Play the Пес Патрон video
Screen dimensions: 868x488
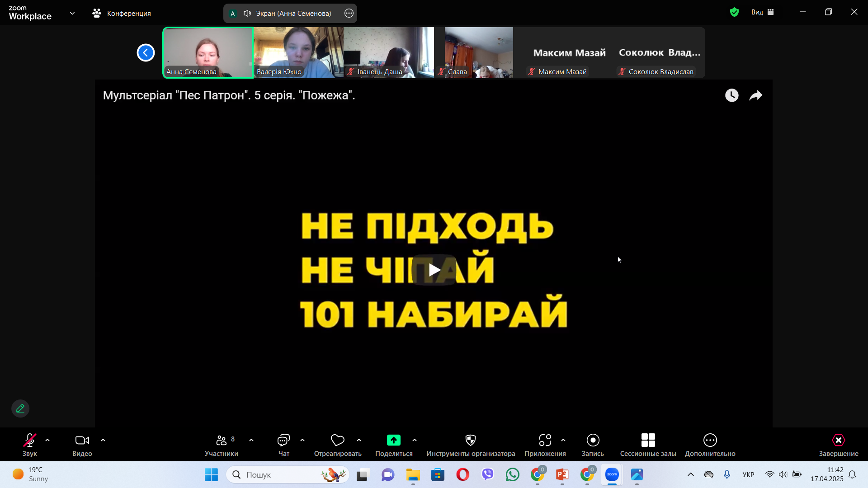click(434, 270)
